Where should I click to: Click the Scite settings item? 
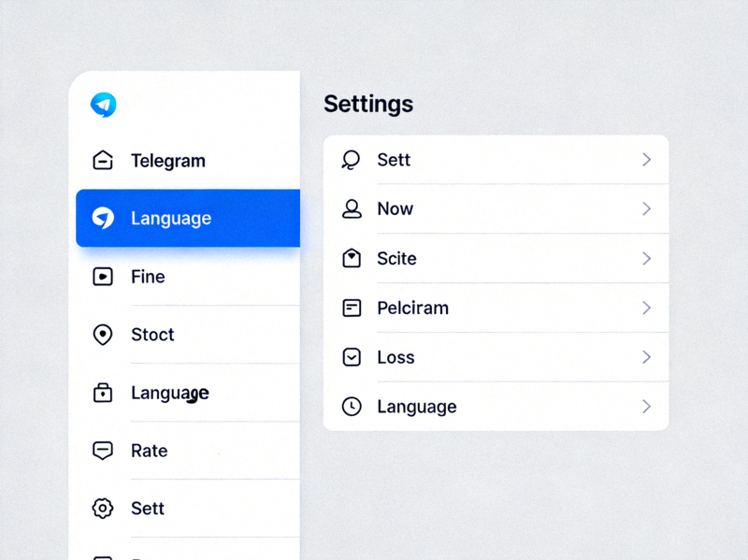point(398,259)
